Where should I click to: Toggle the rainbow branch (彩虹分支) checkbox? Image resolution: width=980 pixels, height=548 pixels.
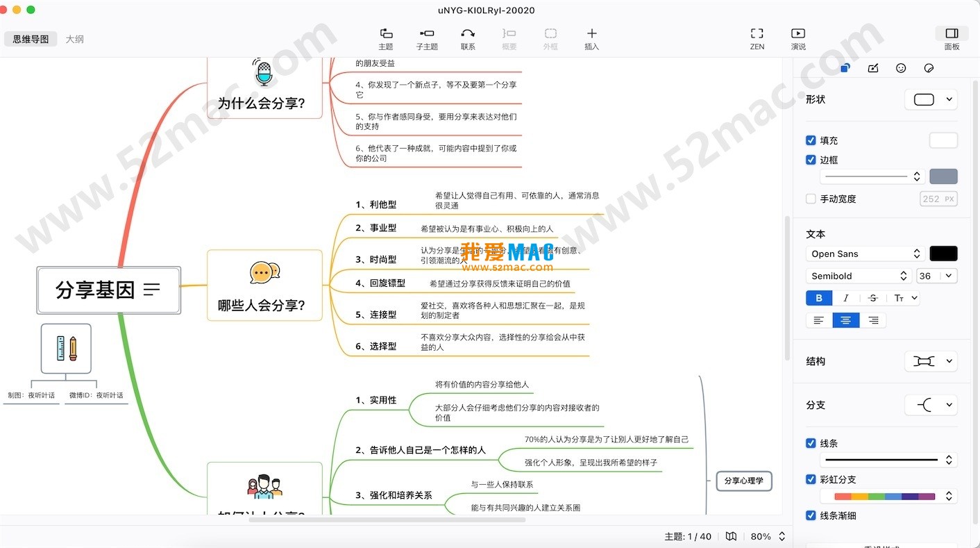(811, 479)
